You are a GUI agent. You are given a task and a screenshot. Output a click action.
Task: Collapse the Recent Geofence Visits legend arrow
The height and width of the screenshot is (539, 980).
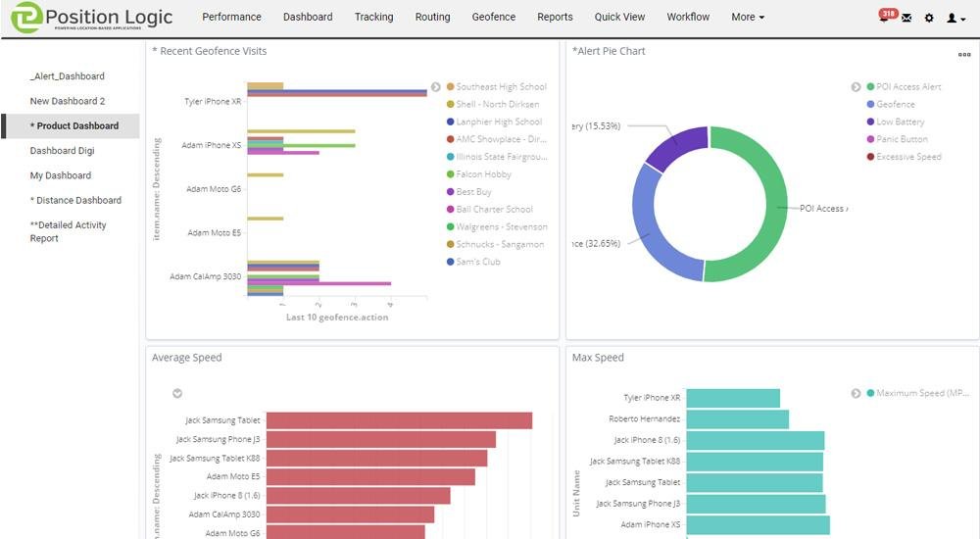click(436, 87)
